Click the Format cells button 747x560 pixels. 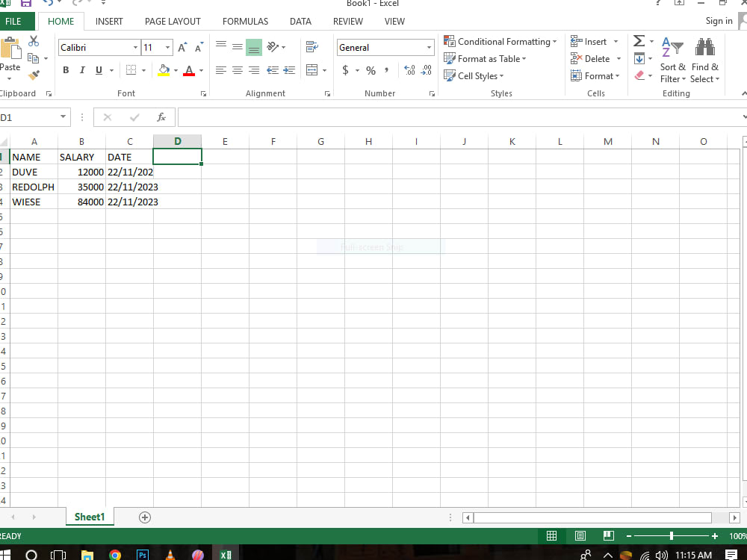coord(595,75)
